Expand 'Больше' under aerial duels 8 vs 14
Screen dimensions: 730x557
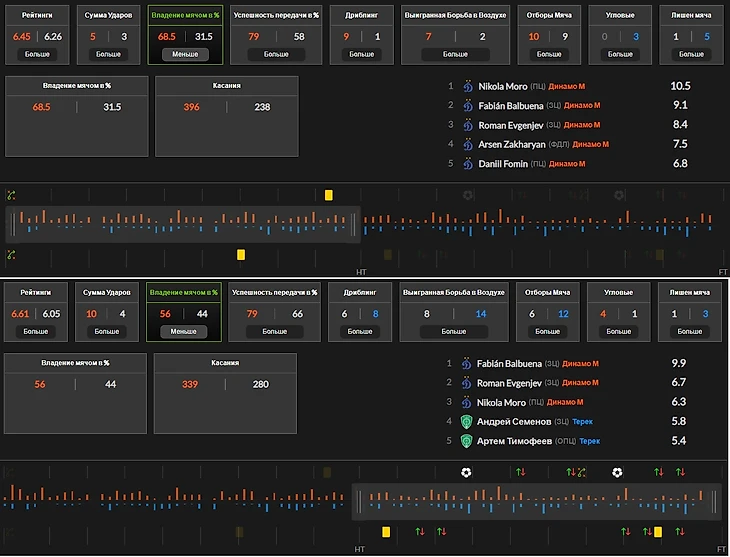pyautogui.click(x=454, y=331)
